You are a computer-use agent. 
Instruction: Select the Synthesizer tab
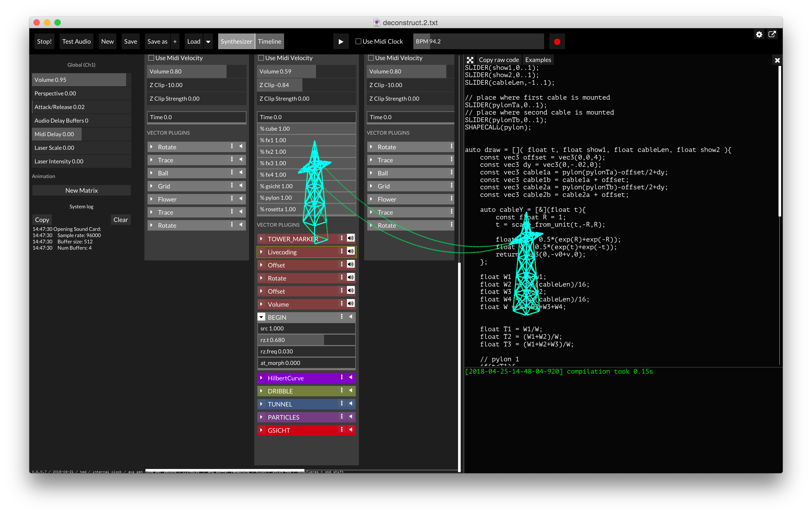(x=236, y=42)
